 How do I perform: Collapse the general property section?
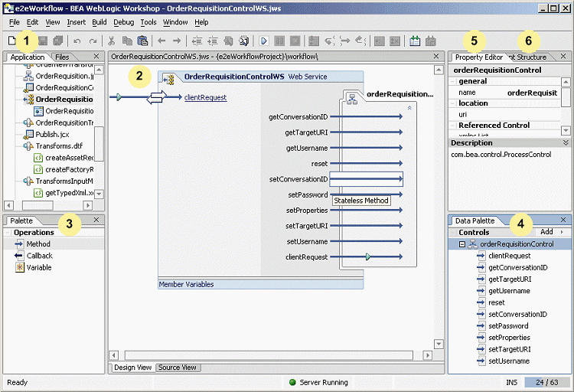point(453,81)
